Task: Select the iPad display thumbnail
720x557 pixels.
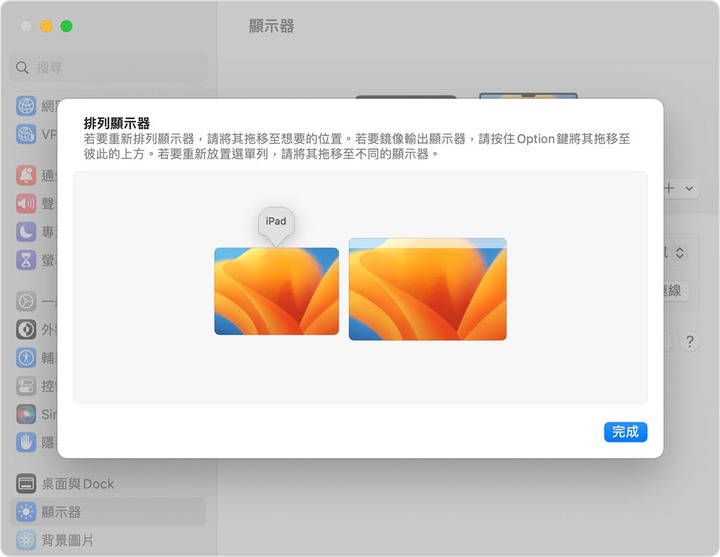Action: click(276, 291)
